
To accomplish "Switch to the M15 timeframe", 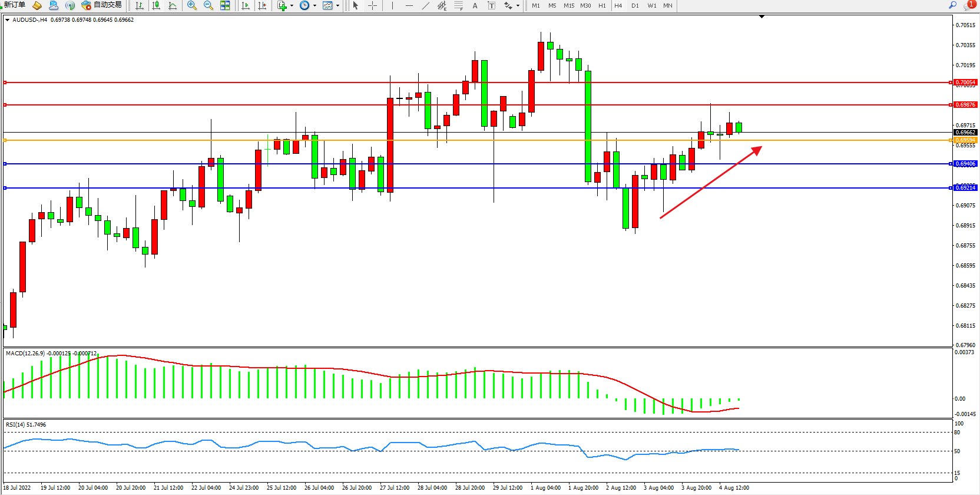I will tap(568, 5).
